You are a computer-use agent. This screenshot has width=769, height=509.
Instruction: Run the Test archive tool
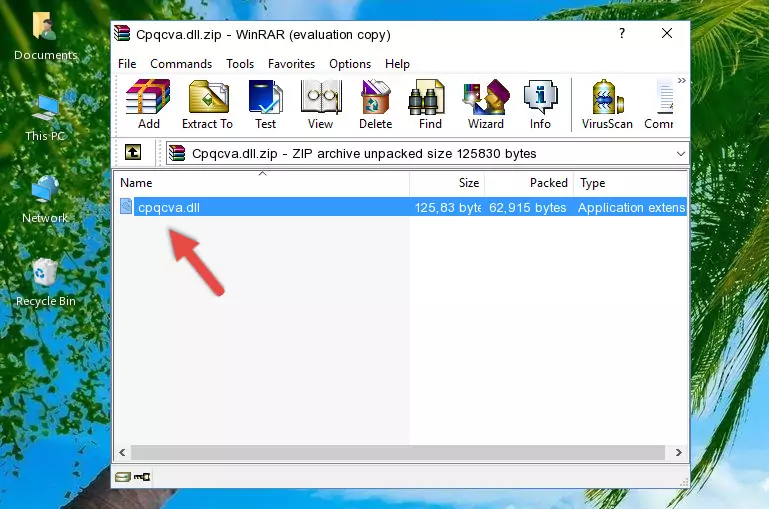(265, 104)
